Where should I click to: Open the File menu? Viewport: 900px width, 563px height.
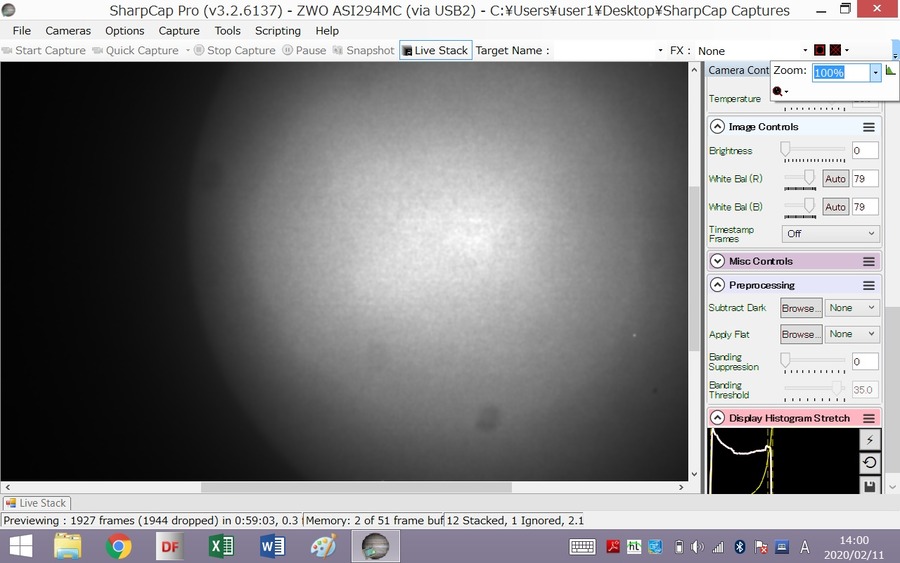click(x=22, y=30)
